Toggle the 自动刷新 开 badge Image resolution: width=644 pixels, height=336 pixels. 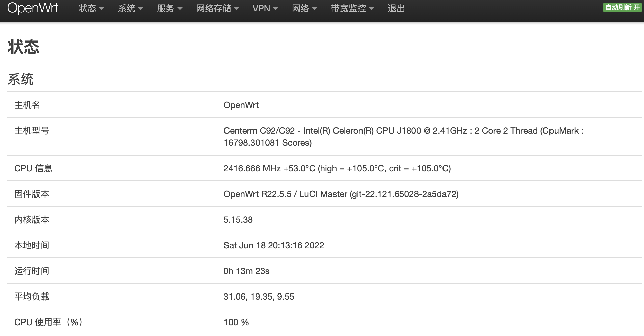(622, 8)
